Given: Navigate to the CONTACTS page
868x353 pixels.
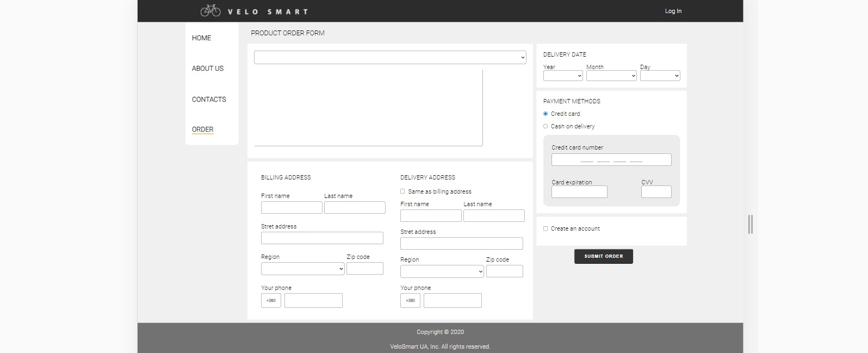Looking at the screenshot, I should (209, 100).
